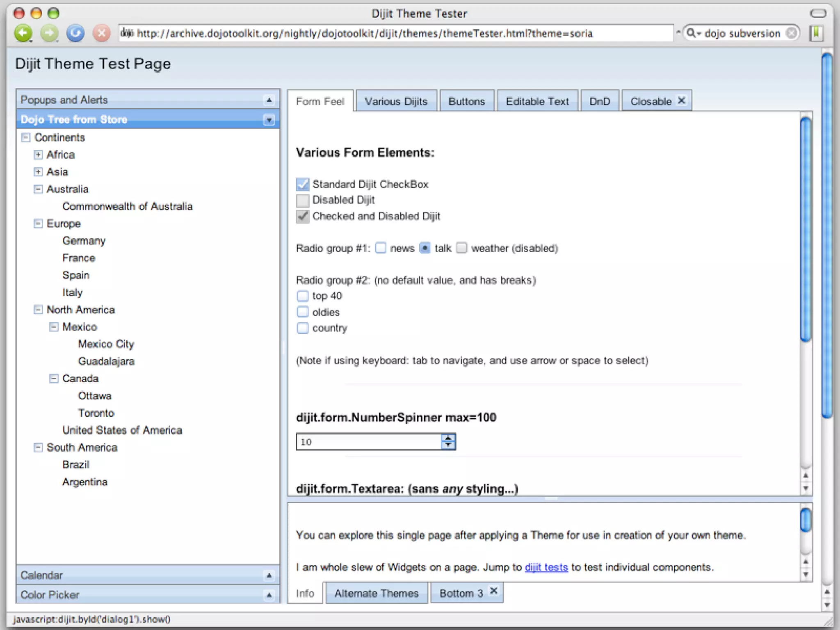The width and height of the screenshot is (840, 630).
Task: Close the Bottom 3 tab with its X
Action: click(x=494, y=591)
